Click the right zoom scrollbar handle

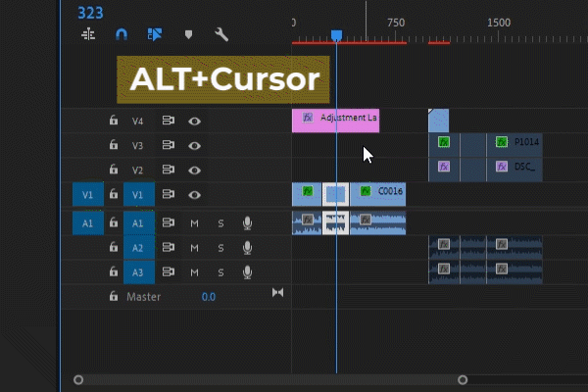coord(463,380)
